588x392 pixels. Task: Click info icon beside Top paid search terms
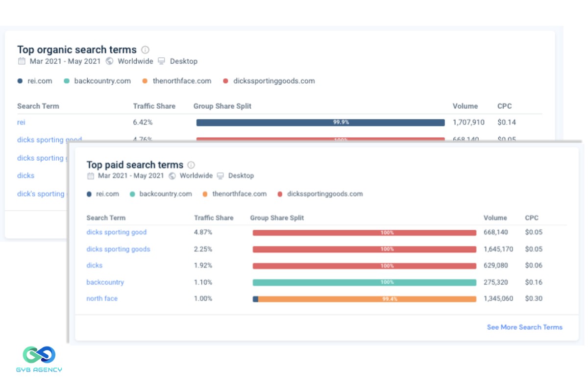(x=192, y=165)
